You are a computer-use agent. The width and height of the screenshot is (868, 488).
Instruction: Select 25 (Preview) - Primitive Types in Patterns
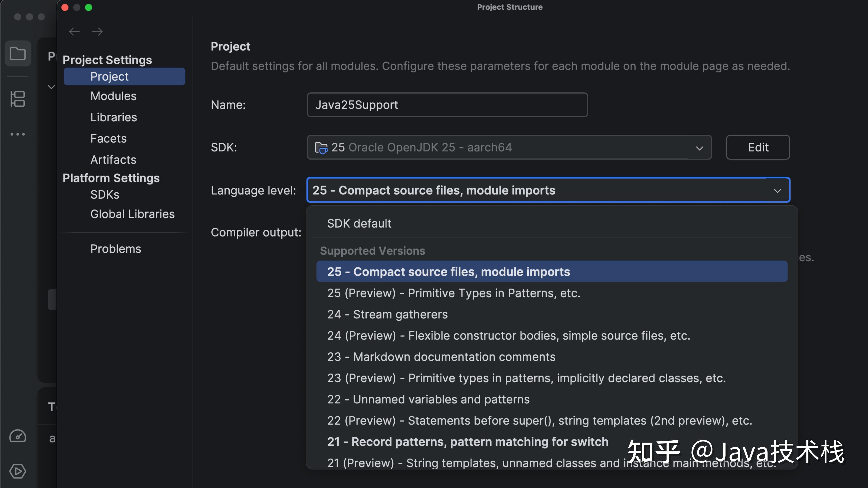click(552, 293)
